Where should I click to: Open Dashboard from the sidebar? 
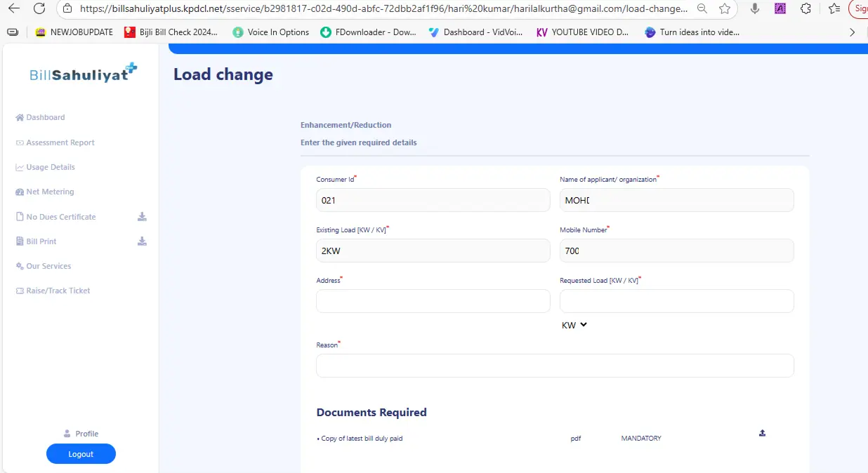(45, 117)
